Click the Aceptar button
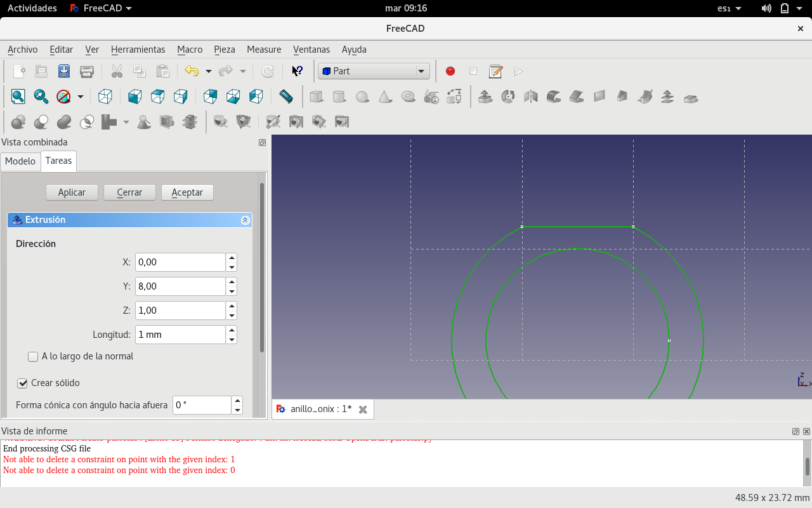This screenshot has height=508, width=812. [x=187, y=192]
